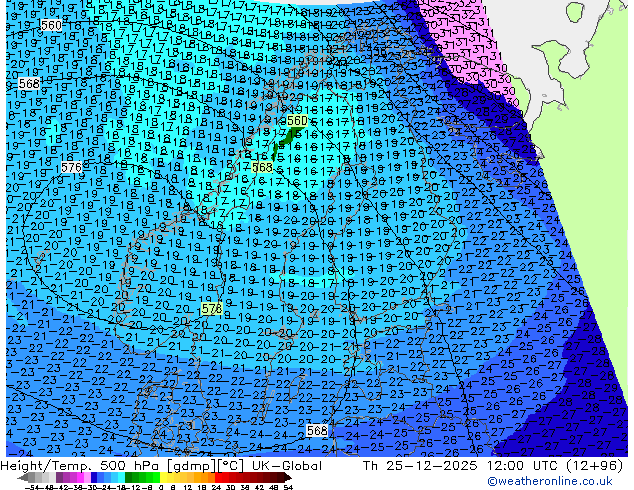The image size is (634, 490).
Task: Click the cyan segment of the temperature legend
Action: point(122,477)
